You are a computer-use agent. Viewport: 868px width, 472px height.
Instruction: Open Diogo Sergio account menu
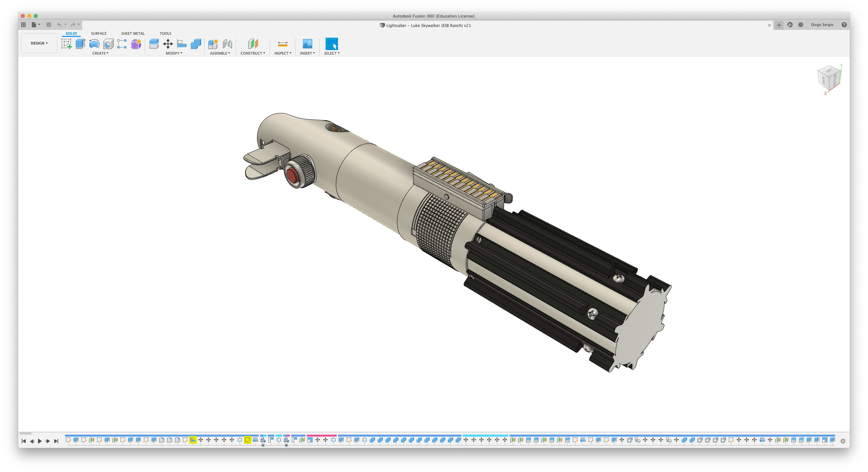tap(822, 25)
